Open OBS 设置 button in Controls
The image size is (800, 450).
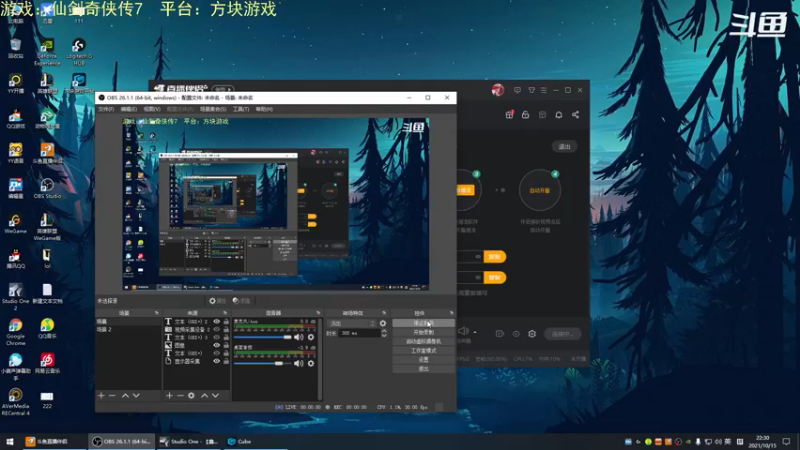coord(423,360)
